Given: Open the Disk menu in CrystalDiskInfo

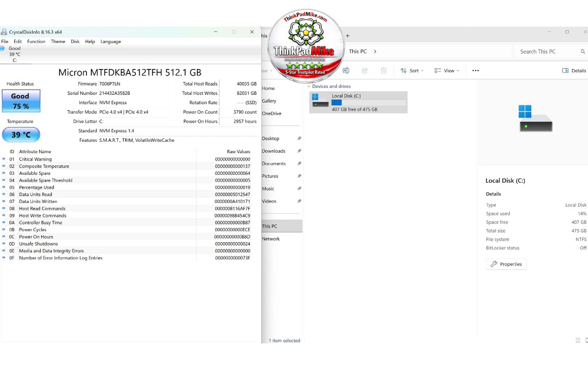Looking at the screenshot, I should coord(75,41).
